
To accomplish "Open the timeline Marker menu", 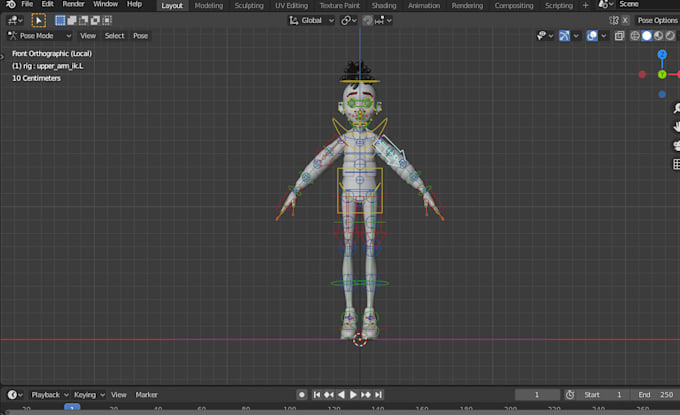I will [x=146, y=395].
